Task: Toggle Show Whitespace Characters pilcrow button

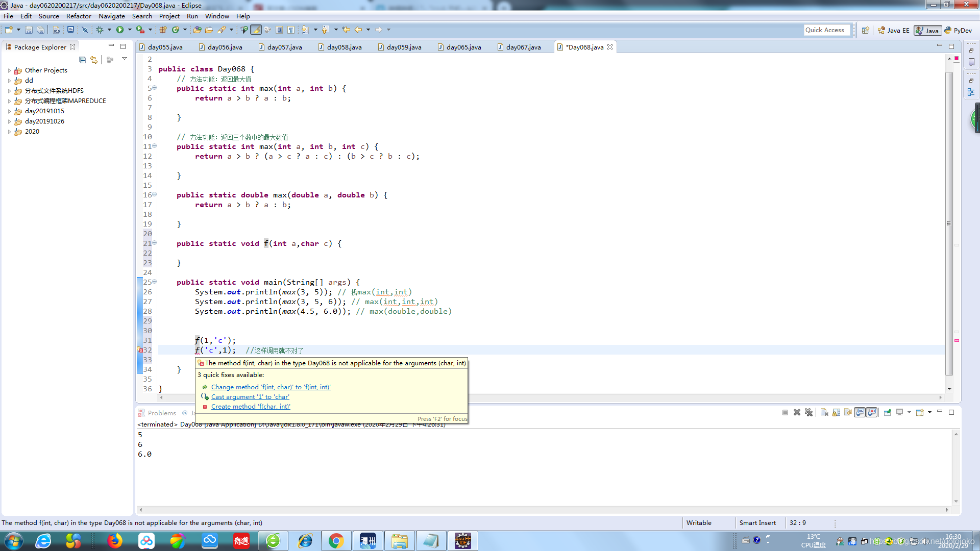Action: [291, 30]
